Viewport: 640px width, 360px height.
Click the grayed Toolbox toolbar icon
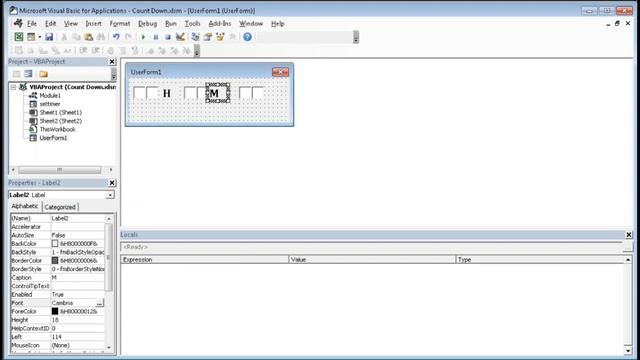click(232, 37)
